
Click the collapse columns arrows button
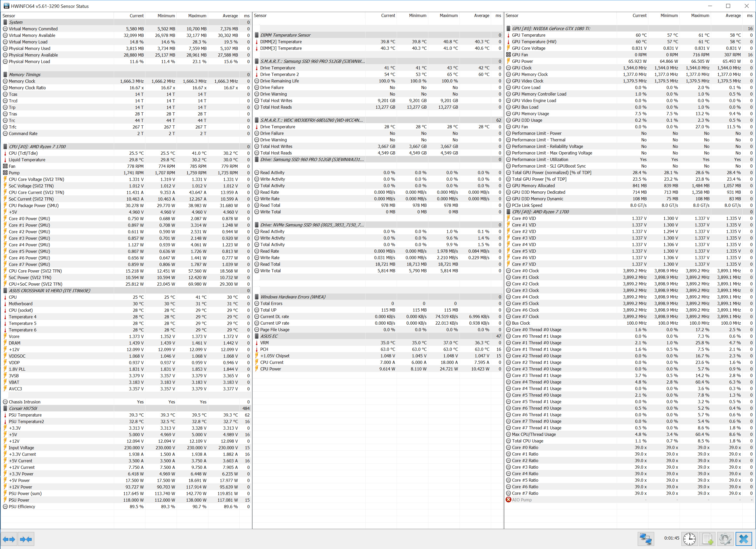tap(26, 539)
